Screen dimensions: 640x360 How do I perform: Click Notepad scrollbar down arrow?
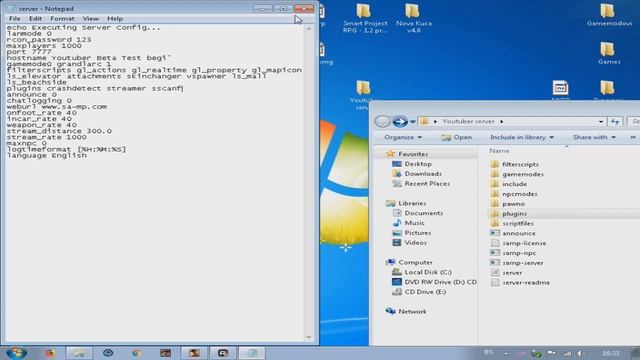(309, 337)
